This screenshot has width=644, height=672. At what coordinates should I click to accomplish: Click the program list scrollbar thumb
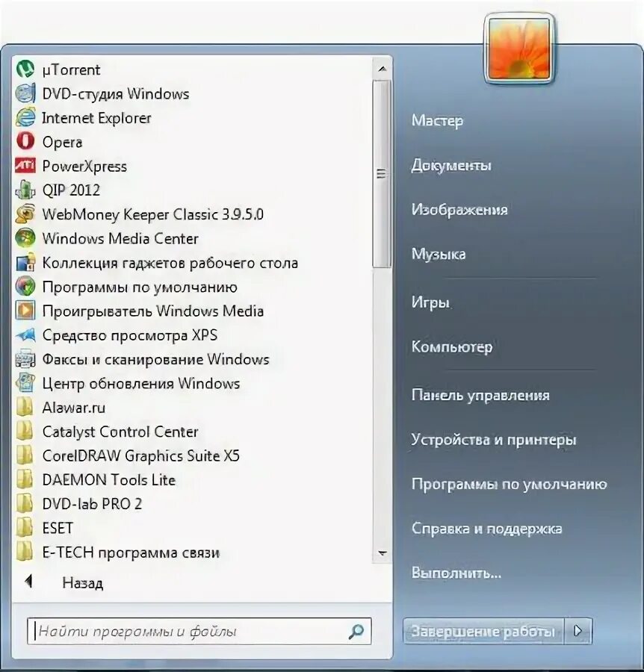click(381, 173)
